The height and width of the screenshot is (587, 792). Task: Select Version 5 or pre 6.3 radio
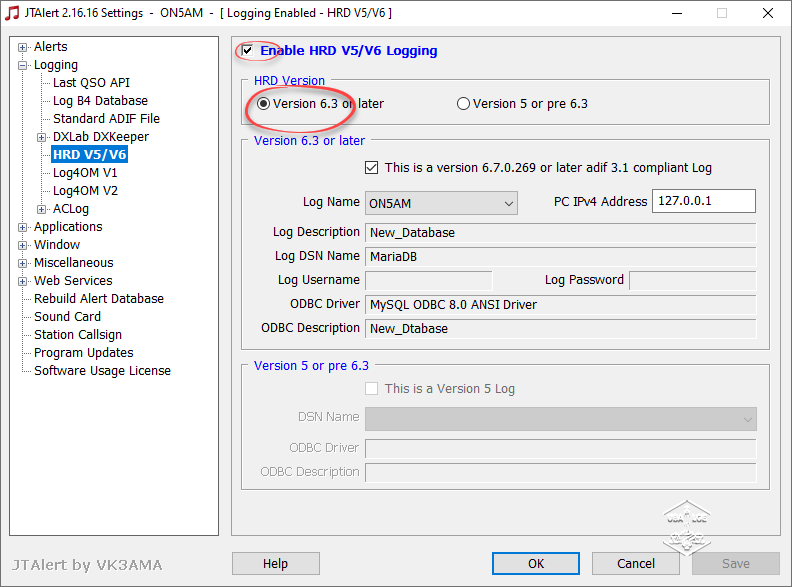pos(463,104)
